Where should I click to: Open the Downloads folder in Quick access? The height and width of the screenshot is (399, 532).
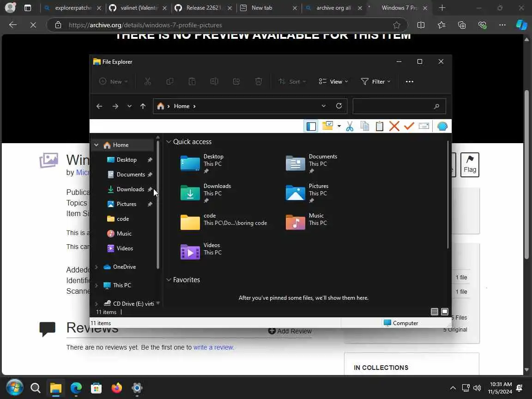206,193
